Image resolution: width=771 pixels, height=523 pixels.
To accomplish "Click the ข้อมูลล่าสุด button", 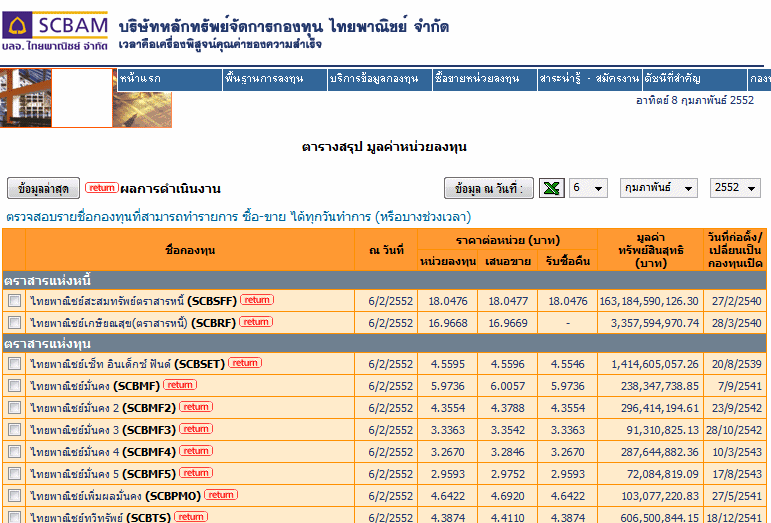I will [x=43, y=188].
